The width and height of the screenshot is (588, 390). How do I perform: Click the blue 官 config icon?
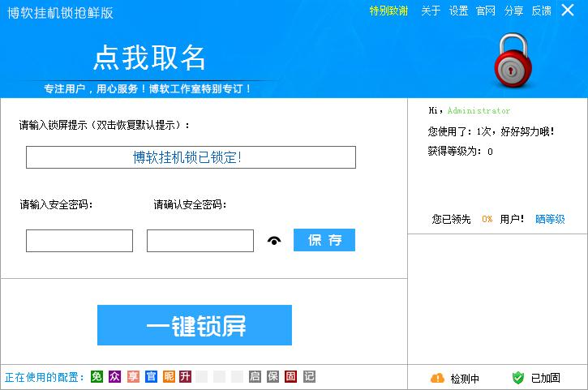[151, 376]
